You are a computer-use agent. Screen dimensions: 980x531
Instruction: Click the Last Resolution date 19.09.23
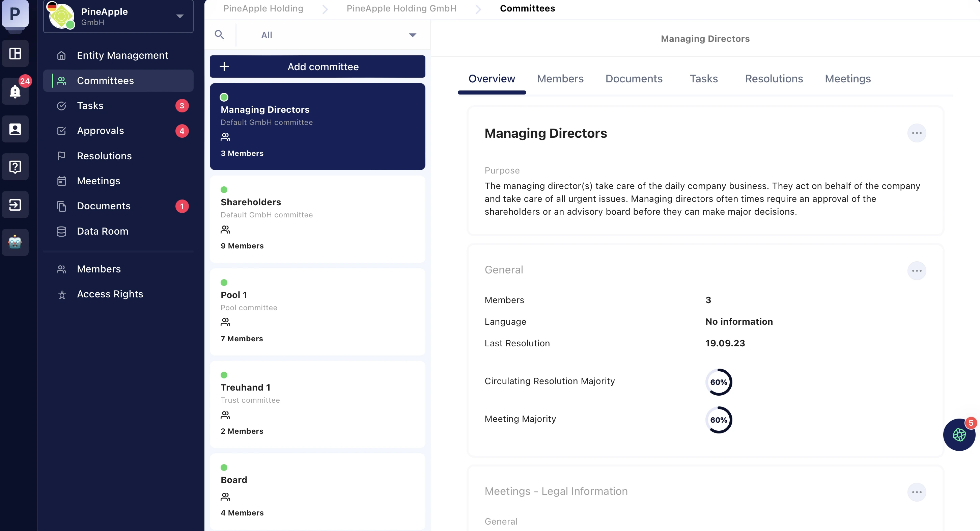click(725, 343)
